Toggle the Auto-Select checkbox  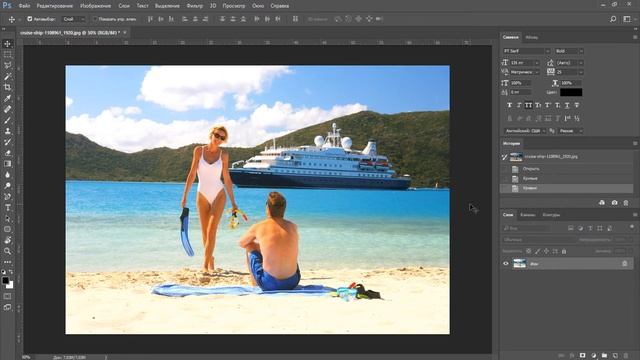(29, 19)
